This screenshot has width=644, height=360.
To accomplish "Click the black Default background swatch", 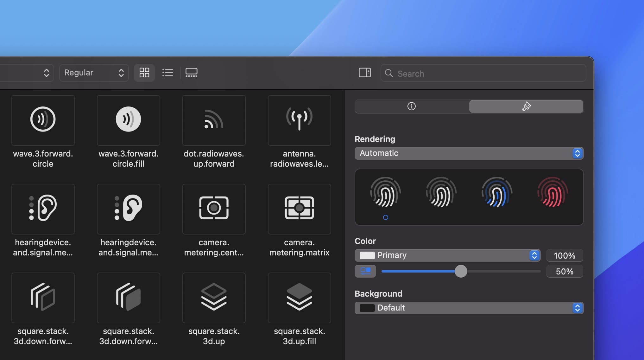I will (367, 308).
